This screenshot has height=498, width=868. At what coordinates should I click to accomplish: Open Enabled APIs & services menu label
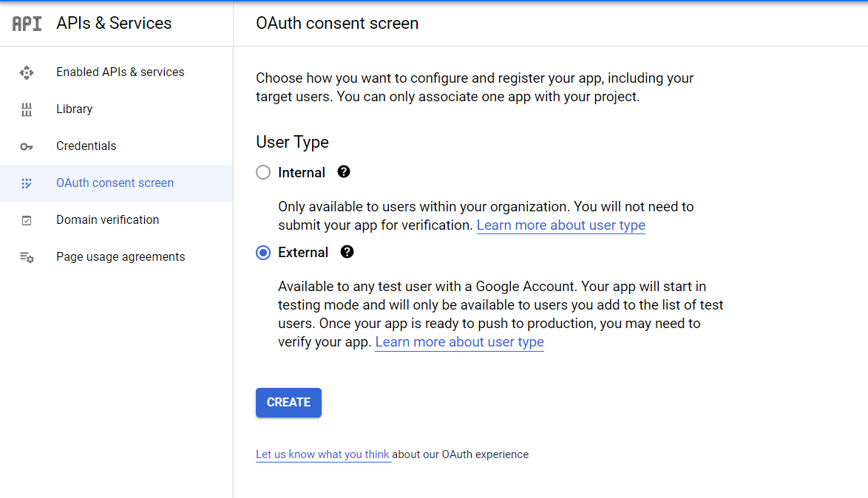coord(120,72)
